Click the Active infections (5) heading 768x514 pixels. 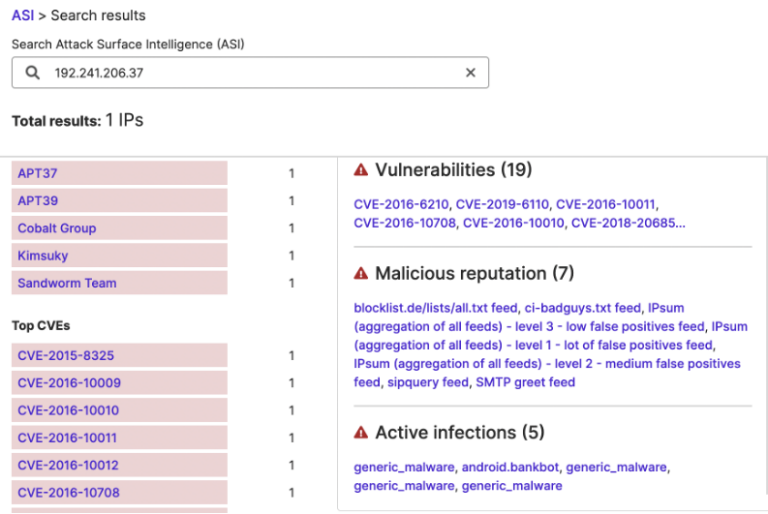[x=459, y=432]
